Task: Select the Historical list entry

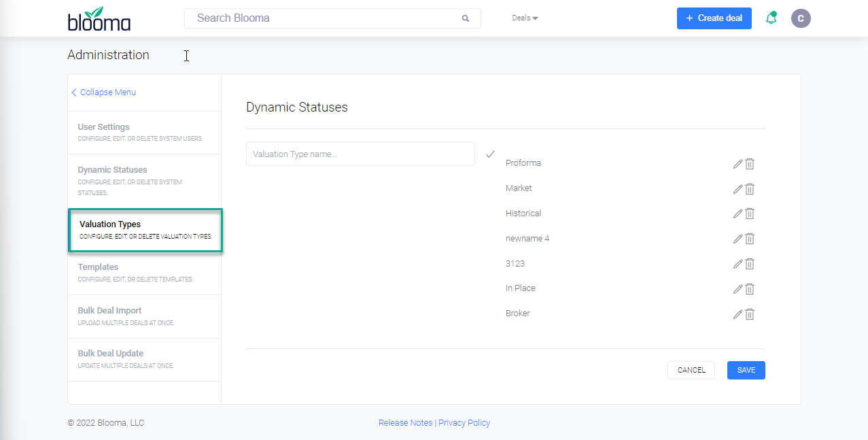Action: coord(523,214)
